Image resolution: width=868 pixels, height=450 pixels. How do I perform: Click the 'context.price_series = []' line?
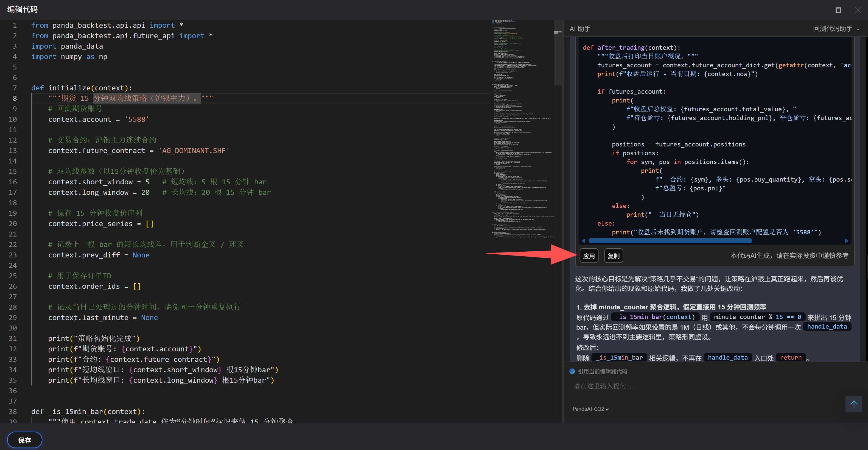[x=101, y=224]
